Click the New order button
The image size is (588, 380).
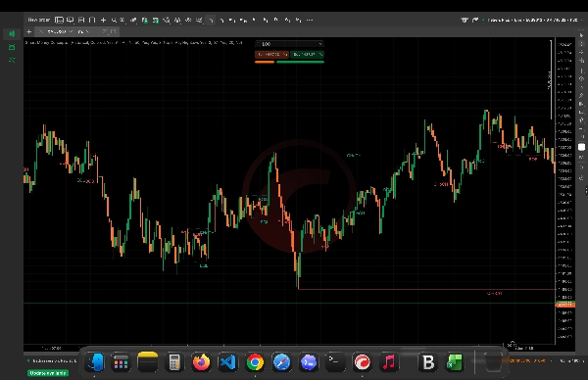click(38, 20)
